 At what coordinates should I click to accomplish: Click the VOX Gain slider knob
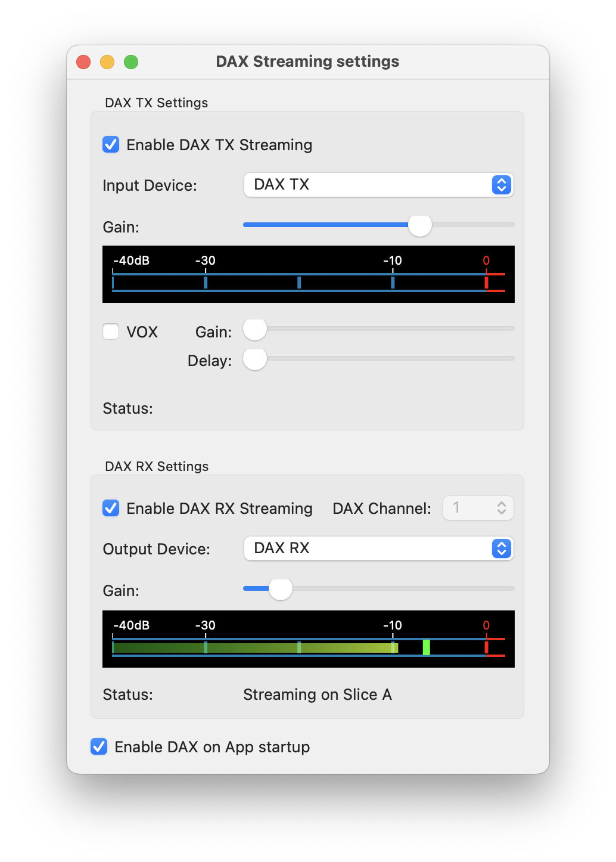(255, 328)
